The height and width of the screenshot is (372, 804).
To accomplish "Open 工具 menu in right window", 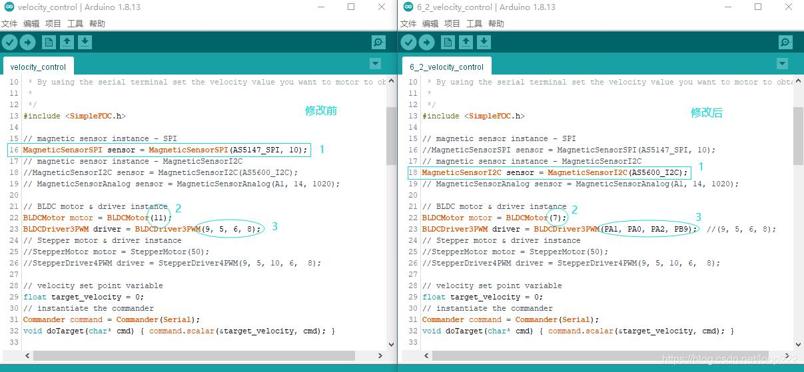I will pos(474,24).
